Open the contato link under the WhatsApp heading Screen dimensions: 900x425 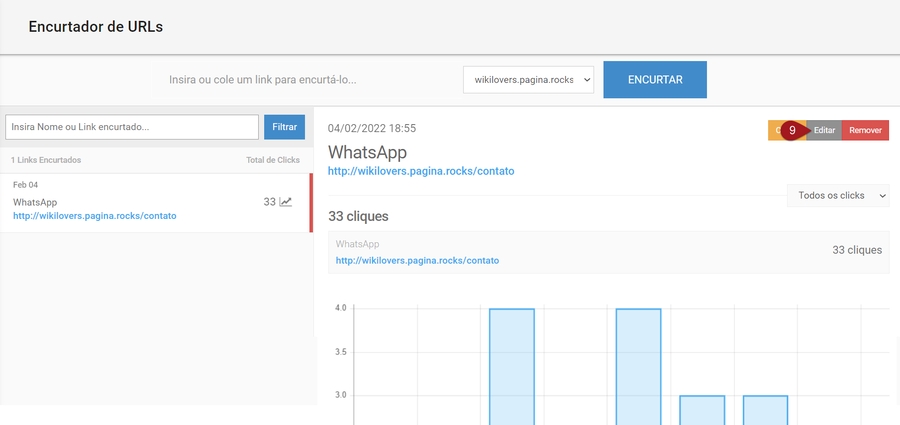point(421,171)
